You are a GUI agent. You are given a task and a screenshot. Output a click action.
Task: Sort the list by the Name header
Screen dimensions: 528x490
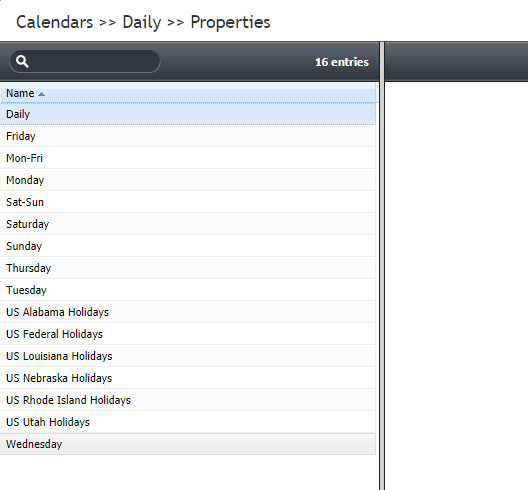(20, 93)
